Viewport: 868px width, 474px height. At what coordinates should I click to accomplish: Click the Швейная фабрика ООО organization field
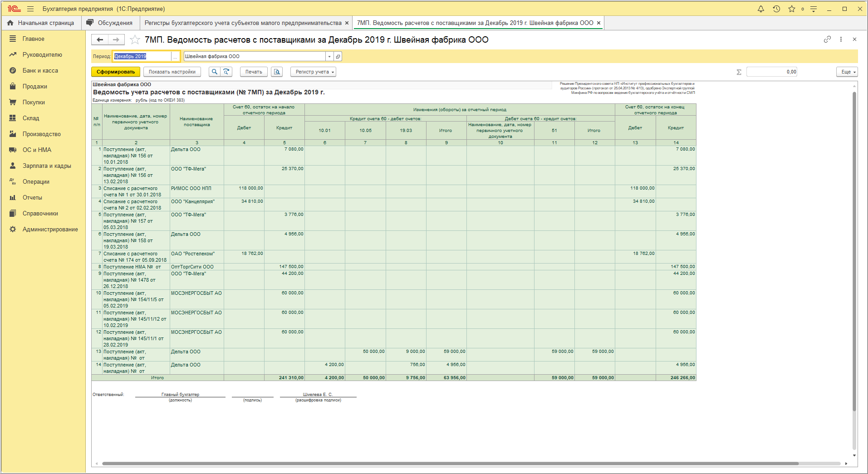[255, 56]
